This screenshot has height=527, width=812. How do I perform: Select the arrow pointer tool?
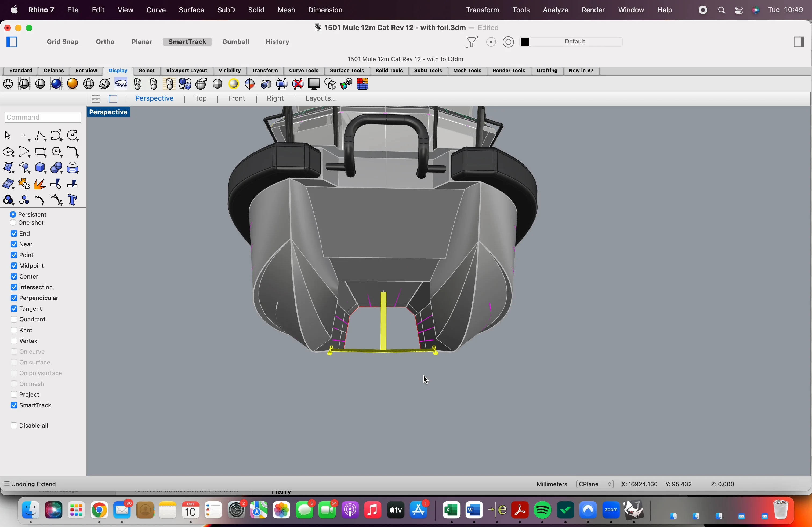(8, 136)
